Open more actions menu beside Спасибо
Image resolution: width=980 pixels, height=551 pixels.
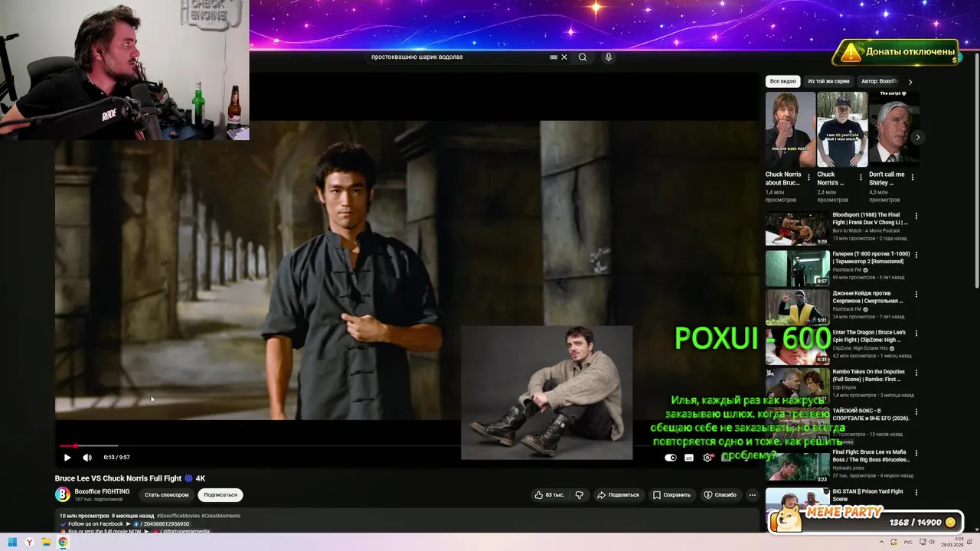click(753, 495)
